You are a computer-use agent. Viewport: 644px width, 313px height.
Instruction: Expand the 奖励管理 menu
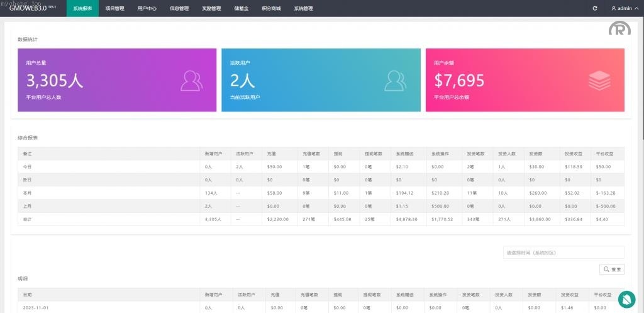(x=211, y=9)
